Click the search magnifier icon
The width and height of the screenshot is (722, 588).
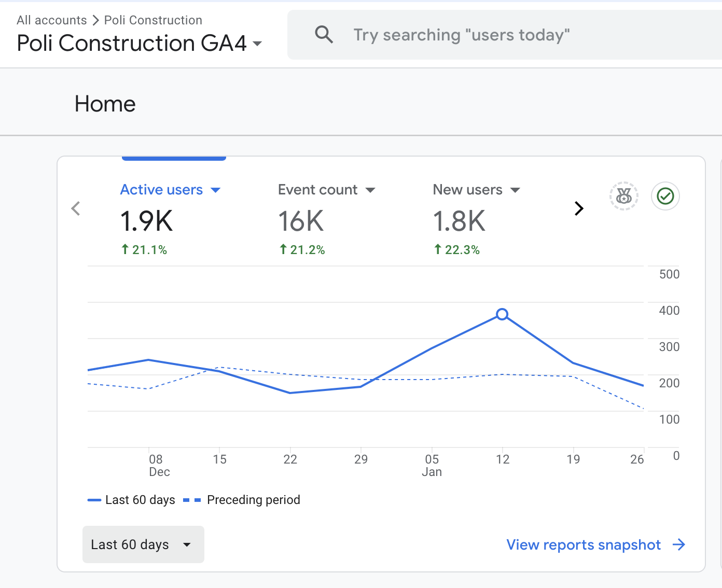324,35
